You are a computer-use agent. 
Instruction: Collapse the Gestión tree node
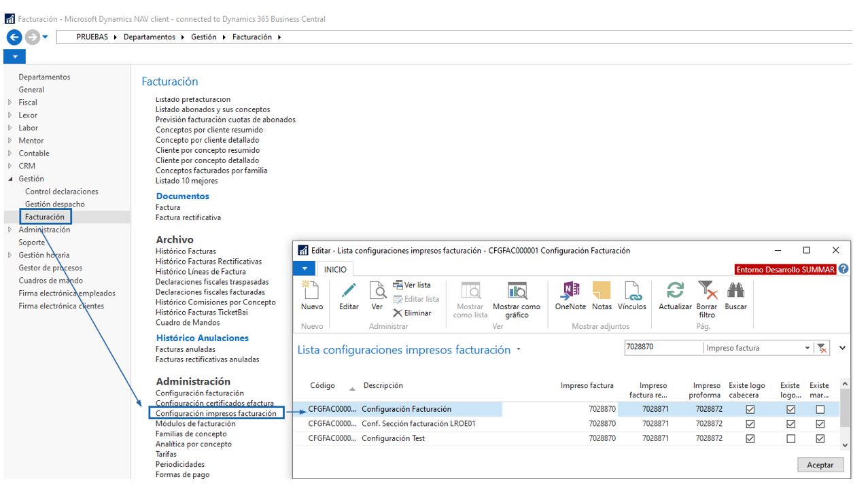click(x=10, y=179)
